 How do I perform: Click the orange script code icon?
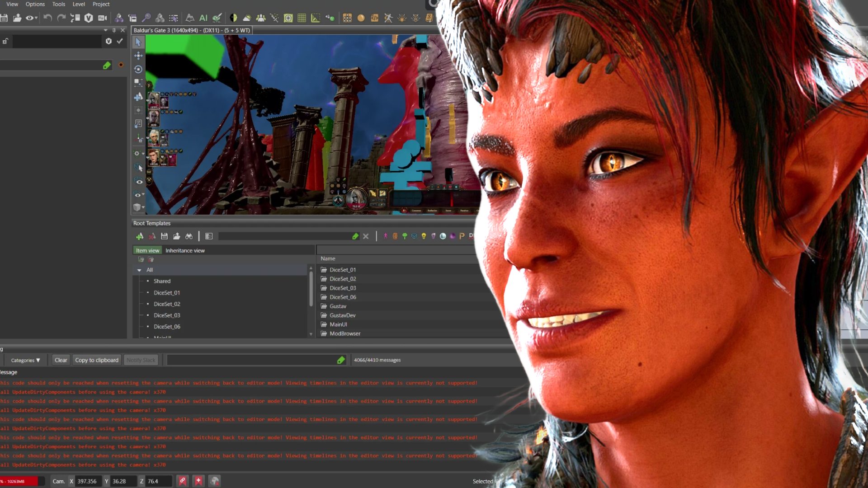tap(374, 18)
